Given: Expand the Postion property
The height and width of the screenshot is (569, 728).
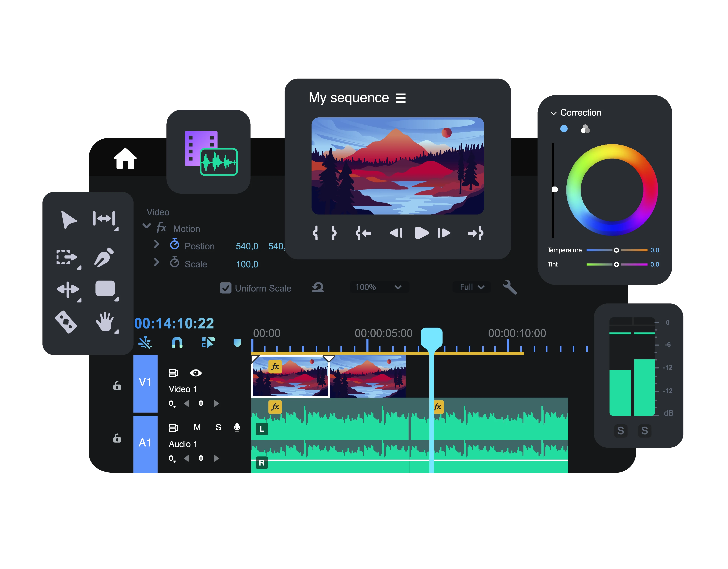Looking at the screenshot, I should tap(156, 244).
